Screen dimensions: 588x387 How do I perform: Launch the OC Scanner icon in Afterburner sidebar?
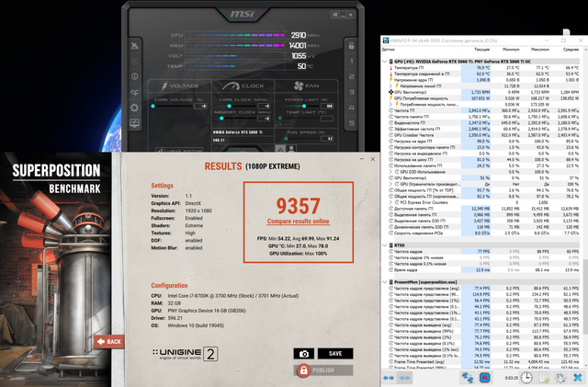coord(135,92)
